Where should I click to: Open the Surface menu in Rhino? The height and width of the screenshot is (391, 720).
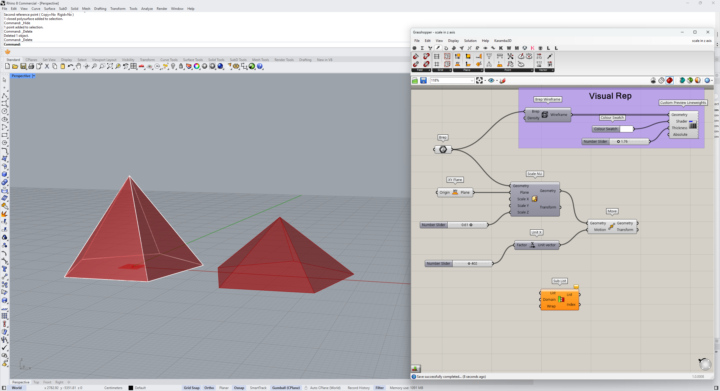point(49,9)
